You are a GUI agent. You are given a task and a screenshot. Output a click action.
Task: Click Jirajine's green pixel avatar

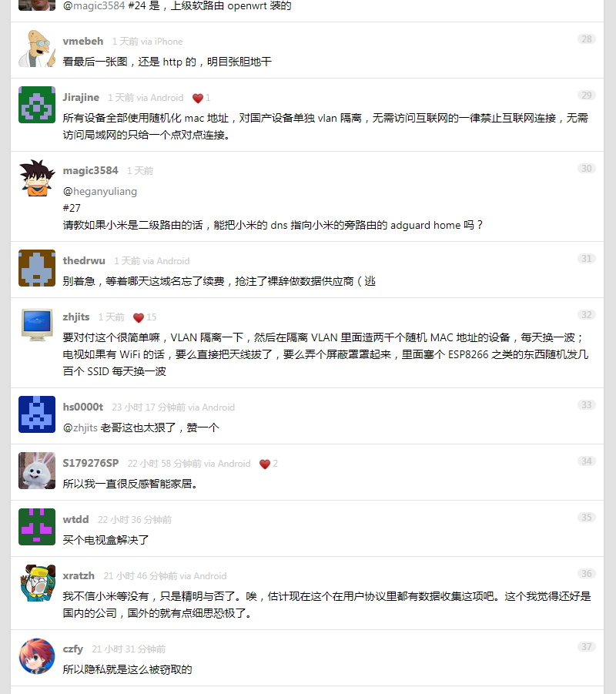tap(37, 105)
